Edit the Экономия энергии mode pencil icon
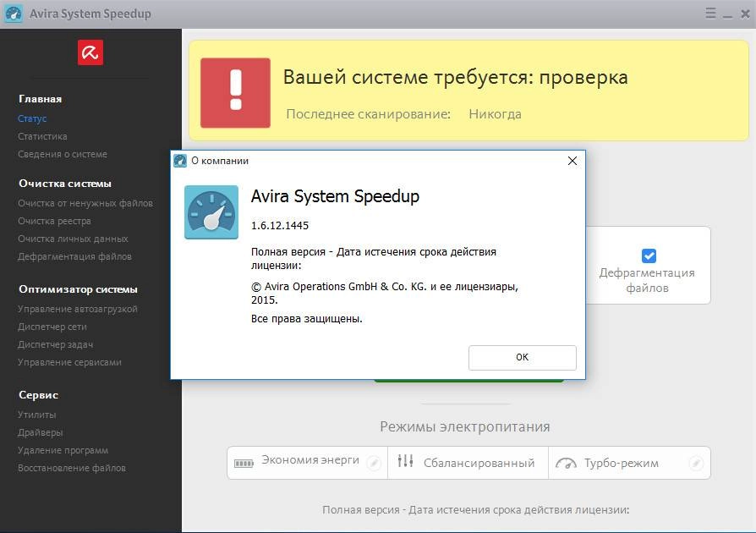The height and width of the screenshot is (533, 756). tap(374, 463)
